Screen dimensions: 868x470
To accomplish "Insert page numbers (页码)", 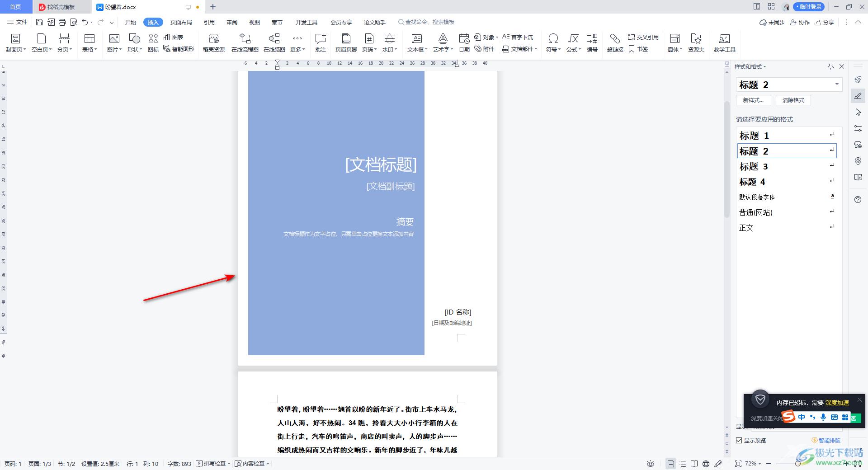I will tap(369, 43).
